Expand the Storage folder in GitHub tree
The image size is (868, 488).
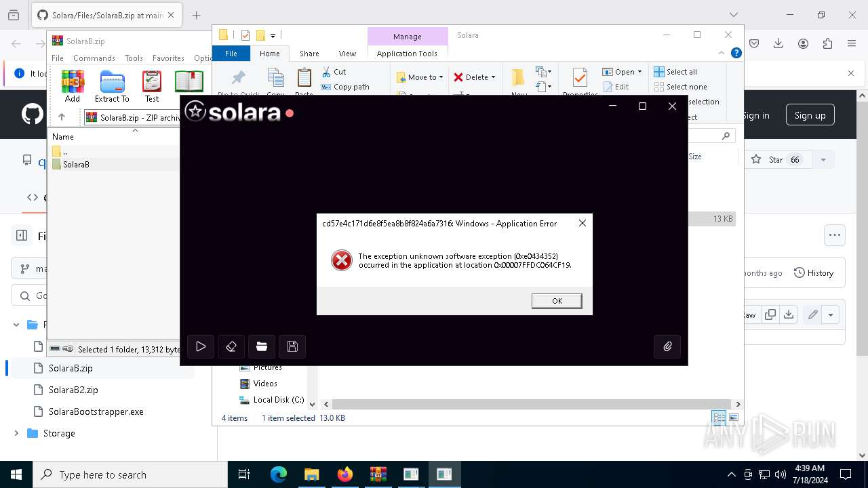[16, 433]
